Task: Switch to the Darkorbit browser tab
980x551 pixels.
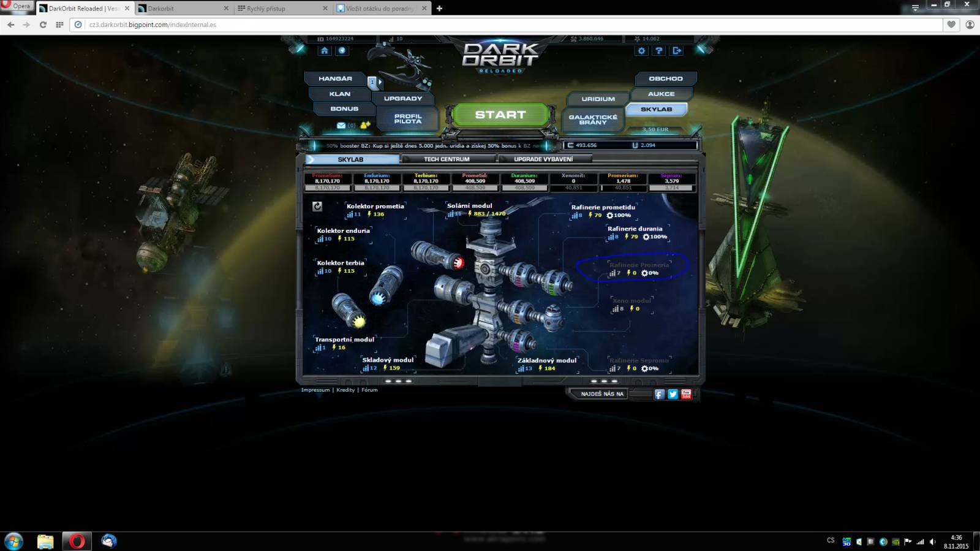Action: (183, 9)
